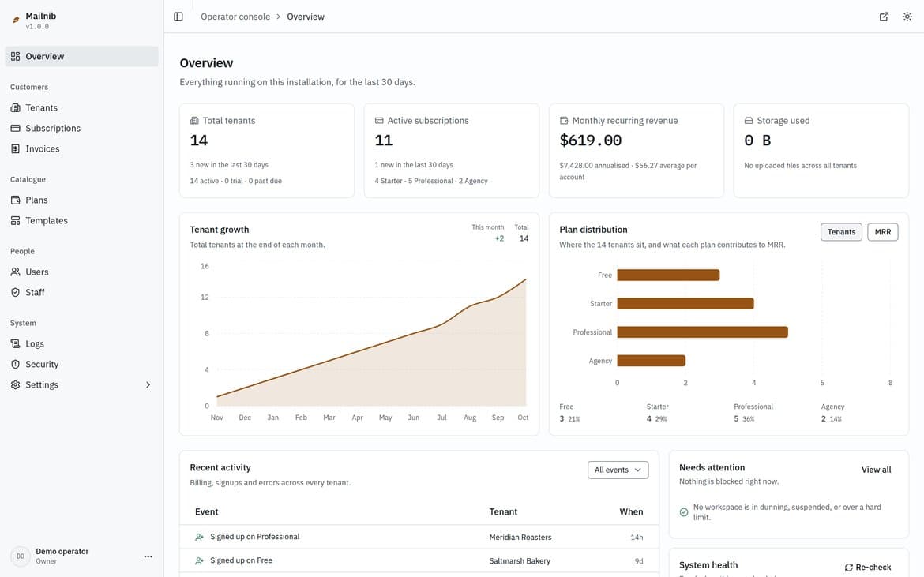Open Templates page
The width and height of the screenshot is (924, 577).
(81, 221)
